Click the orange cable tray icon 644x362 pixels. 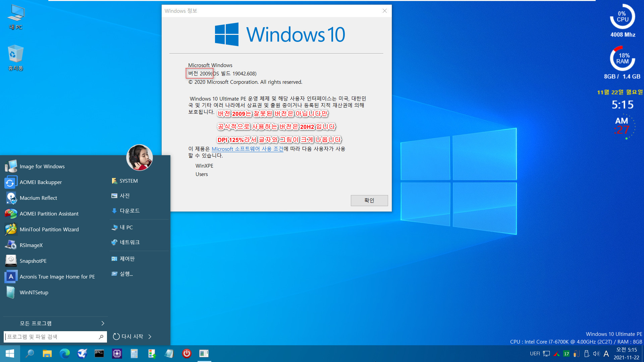[577, 354]
